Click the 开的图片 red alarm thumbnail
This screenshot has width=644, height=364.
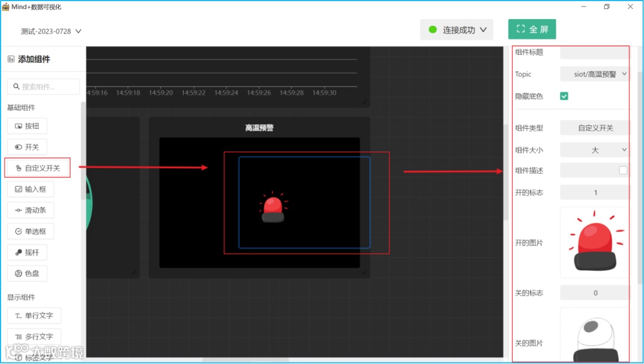pyautogui.click(x=595, y=242)
